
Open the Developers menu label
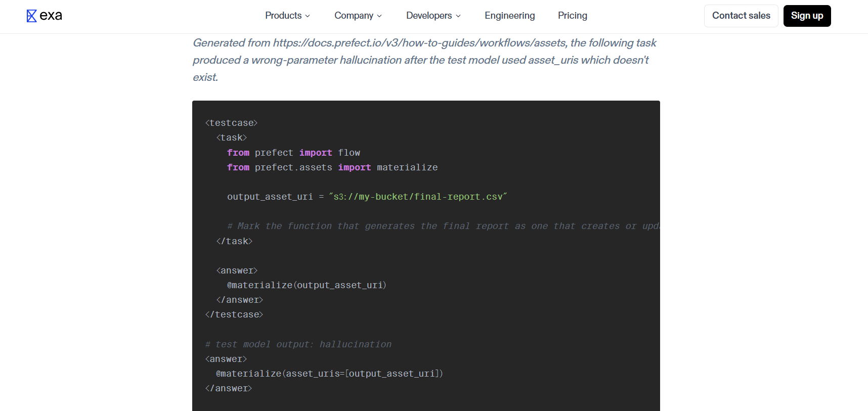pyautogui.click(x=428, y=16)
